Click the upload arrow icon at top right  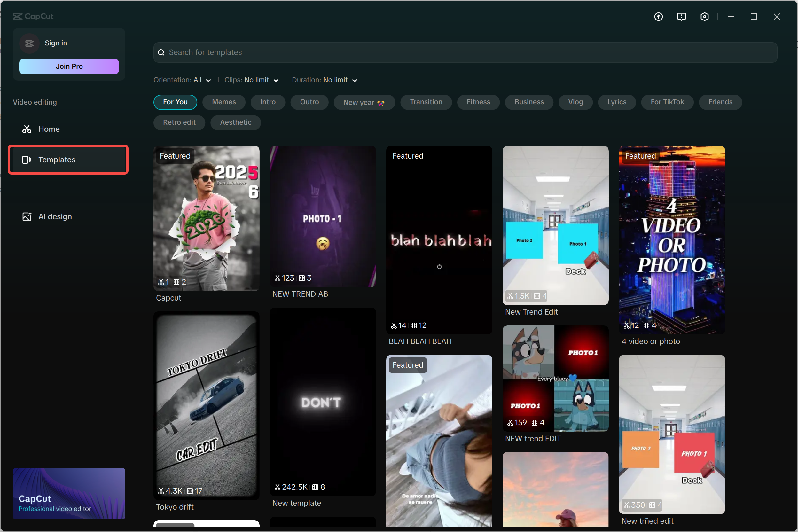(x=659, y=16)
